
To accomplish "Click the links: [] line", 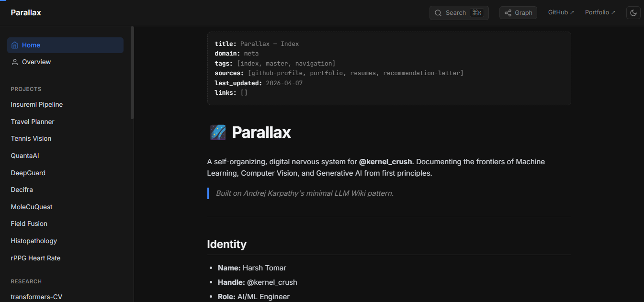I will tap(231, 93).
